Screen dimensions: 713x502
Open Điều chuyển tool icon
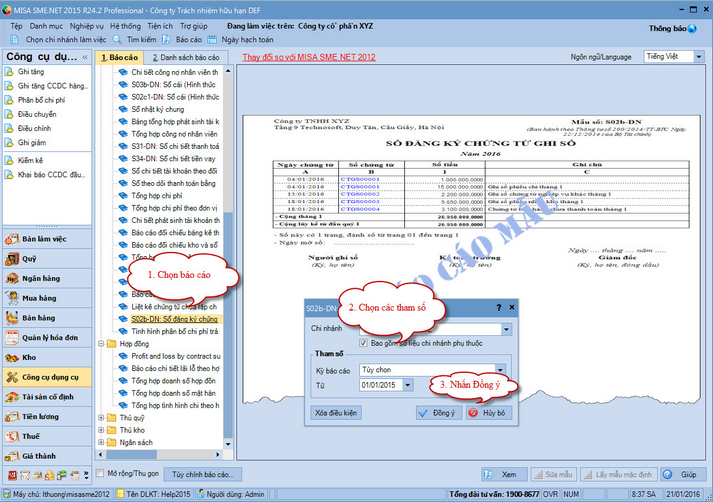pos(9,114)
